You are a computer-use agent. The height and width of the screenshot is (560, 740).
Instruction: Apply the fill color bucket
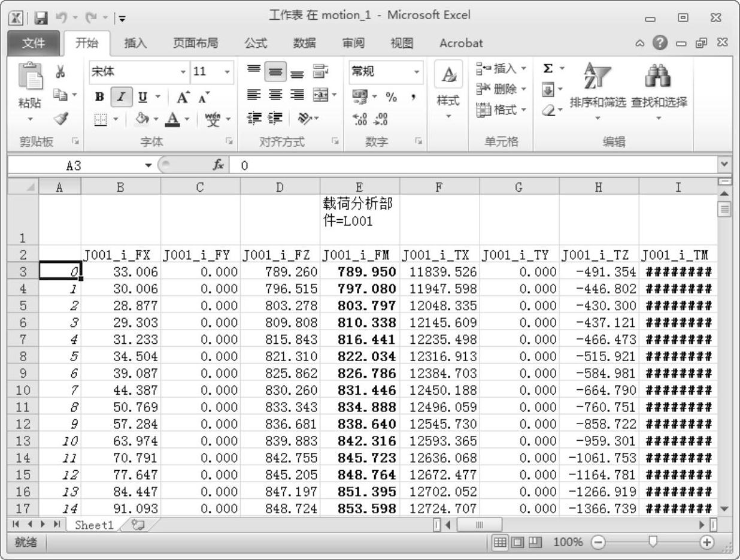[141, 120]
